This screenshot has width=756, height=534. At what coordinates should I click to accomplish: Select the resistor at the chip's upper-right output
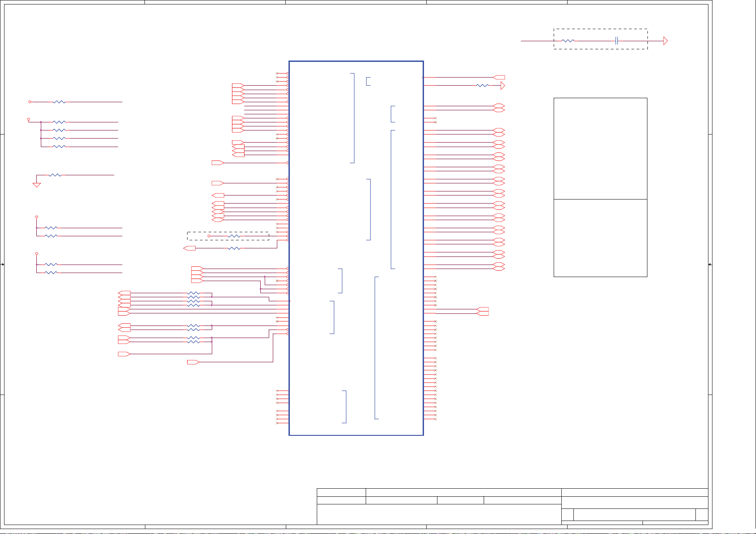tap(482, 85)
